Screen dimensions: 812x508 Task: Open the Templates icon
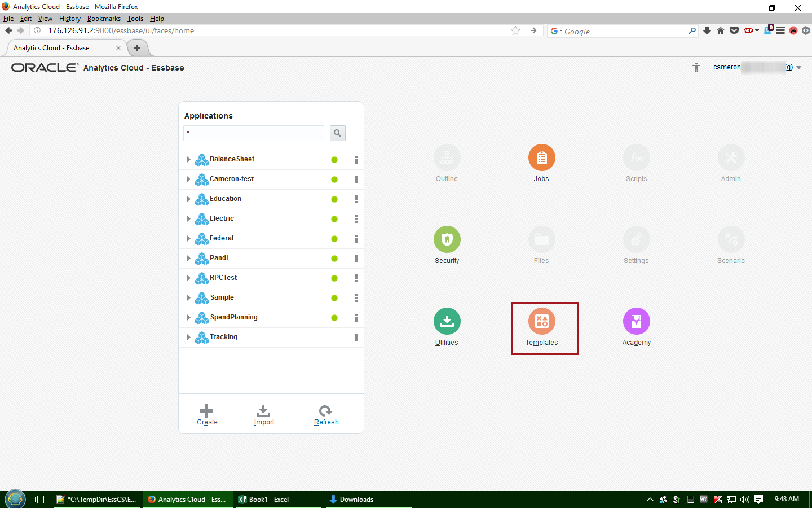(x=542, y=321)
